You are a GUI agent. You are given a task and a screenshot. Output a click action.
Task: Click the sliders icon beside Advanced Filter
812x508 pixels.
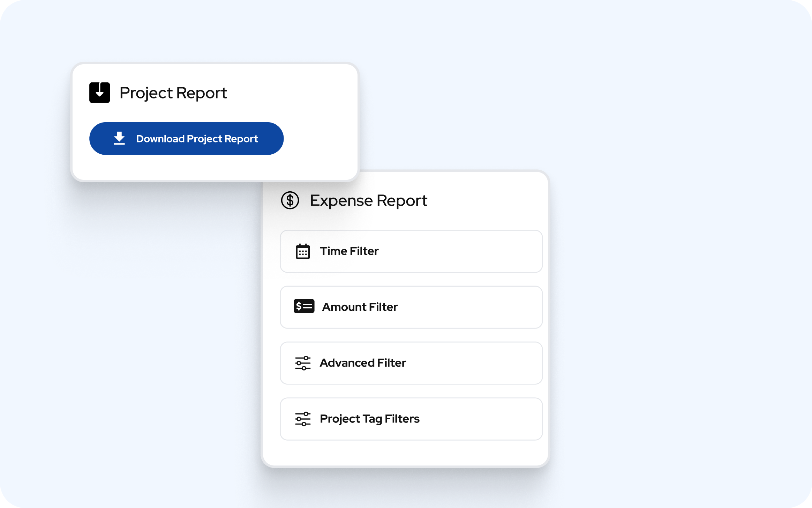click(303, 363)
